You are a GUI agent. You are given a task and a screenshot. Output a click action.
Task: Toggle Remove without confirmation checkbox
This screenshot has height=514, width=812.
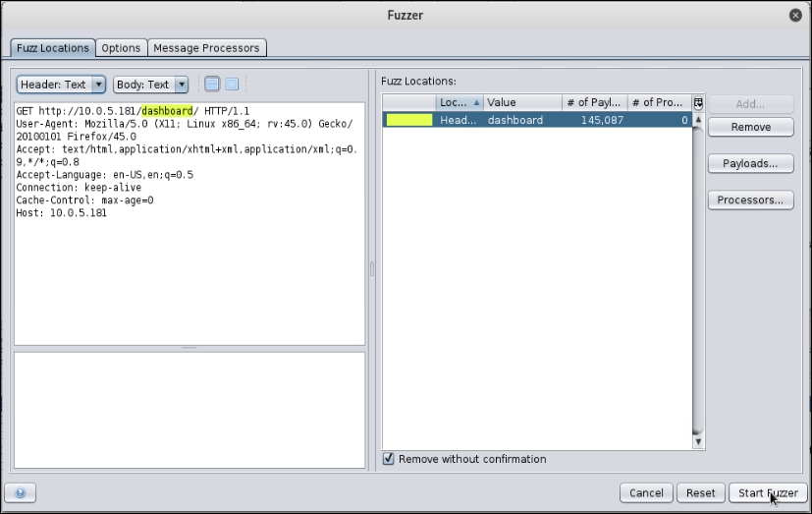(x=389, y=459)
